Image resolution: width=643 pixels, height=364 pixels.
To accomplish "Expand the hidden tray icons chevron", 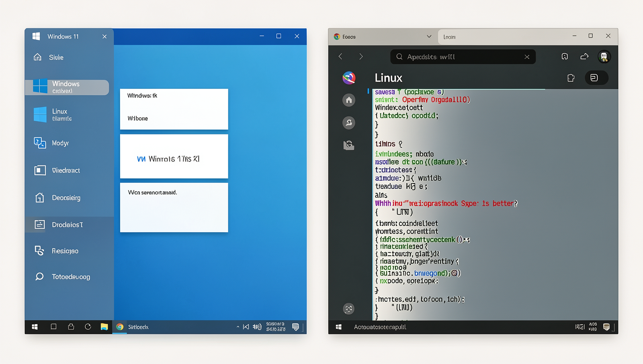I will click(238, 327).
